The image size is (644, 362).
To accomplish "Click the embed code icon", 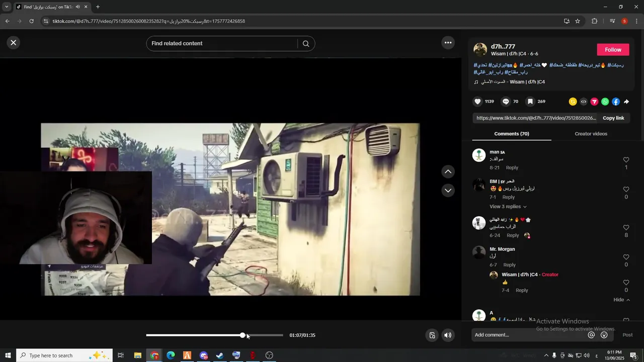I will 584,102.
